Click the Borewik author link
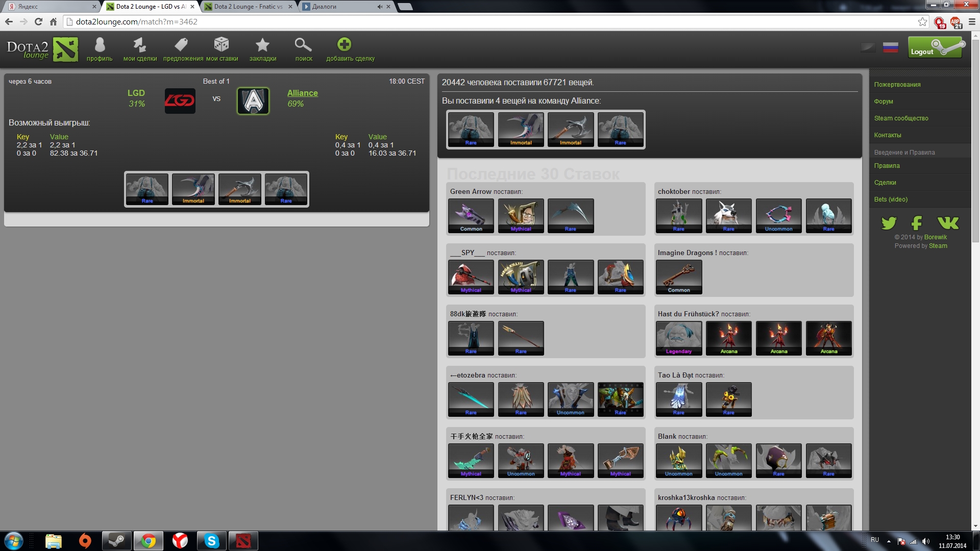 935,237
